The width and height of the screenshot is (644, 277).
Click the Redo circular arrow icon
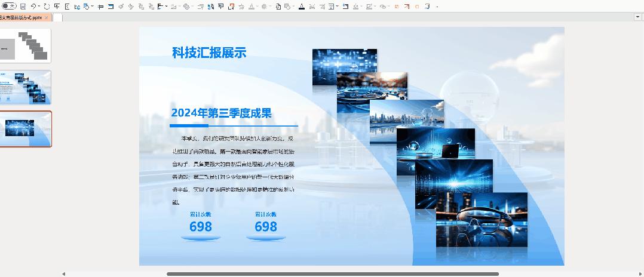click(47, 7)
